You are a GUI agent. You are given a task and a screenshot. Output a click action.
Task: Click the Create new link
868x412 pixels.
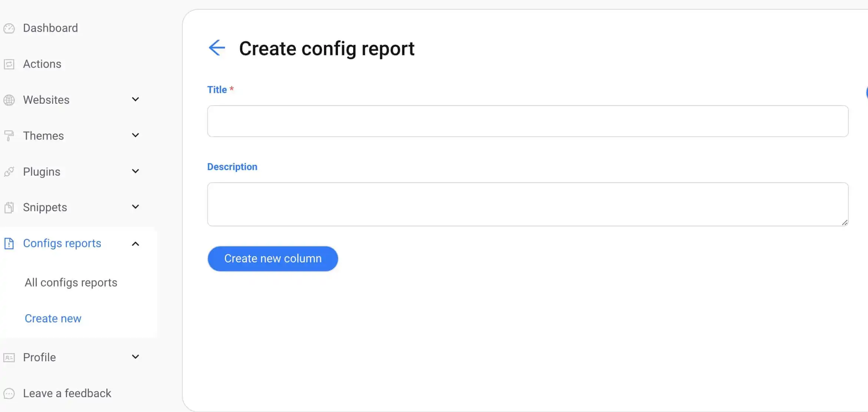(53, 318)
